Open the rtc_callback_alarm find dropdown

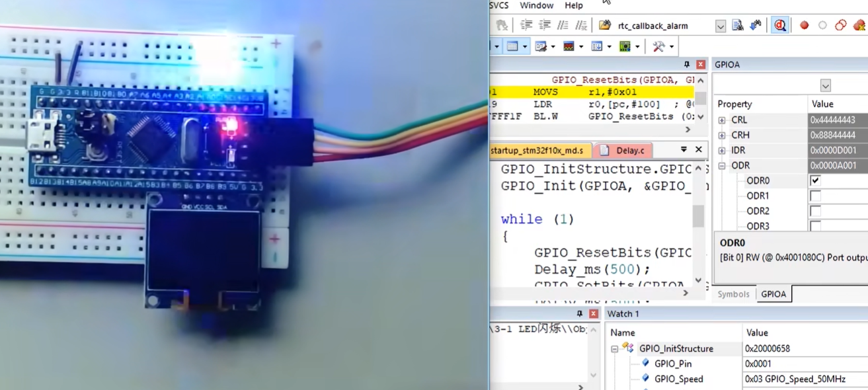click(720, 26)
